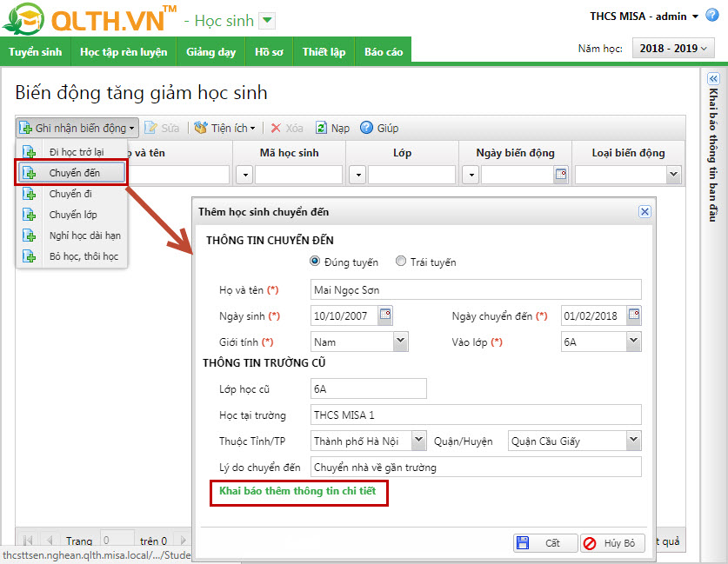Expand the Quận/Huyện dropdown
The height and width of the screenshot is (564, 728).
[633, 441]
